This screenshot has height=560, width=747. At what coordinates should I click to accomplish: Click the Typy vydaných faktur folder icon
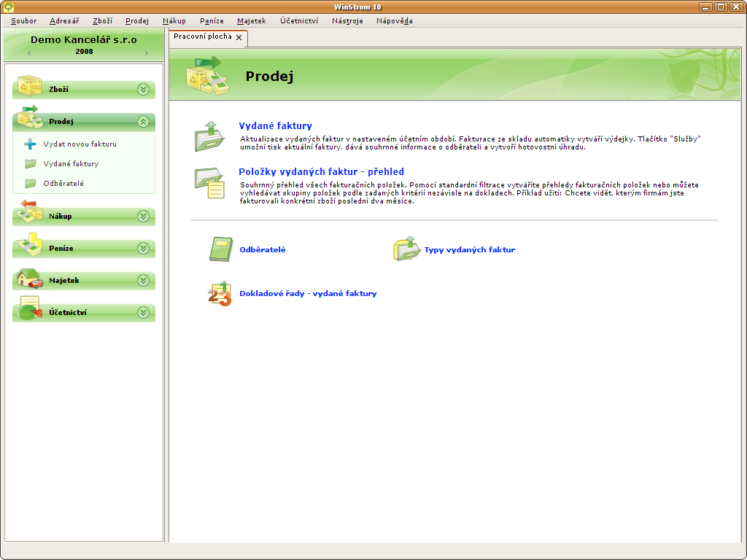[405, 249]
